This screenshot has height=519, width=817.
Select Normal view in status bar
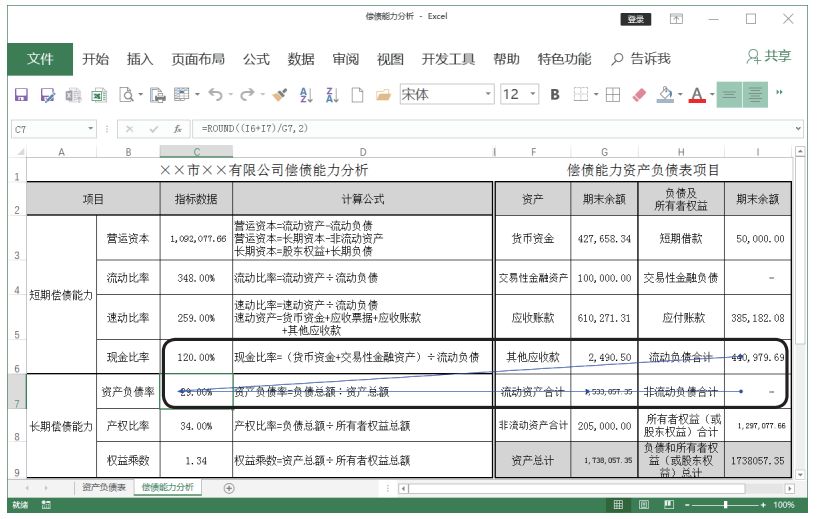pyautogui.click(x=618, y=504)
